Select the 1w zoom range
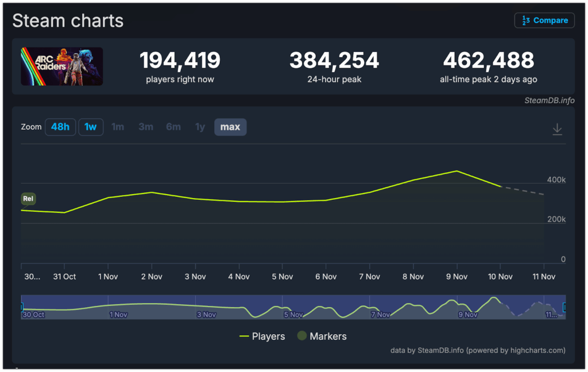Viewport: 588px width, 372px height. click(x=91, y=127)
